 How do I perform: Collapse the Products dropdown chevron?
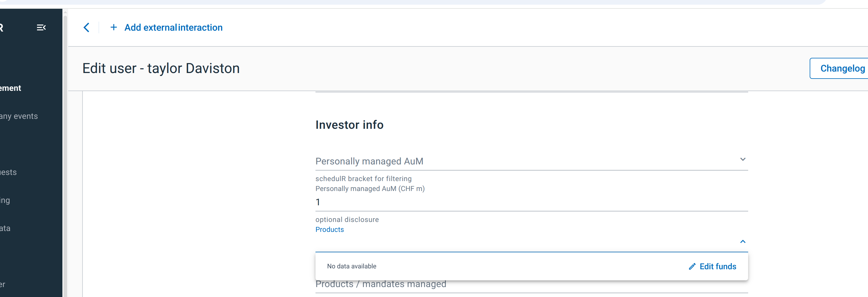(x=743, y=242)
